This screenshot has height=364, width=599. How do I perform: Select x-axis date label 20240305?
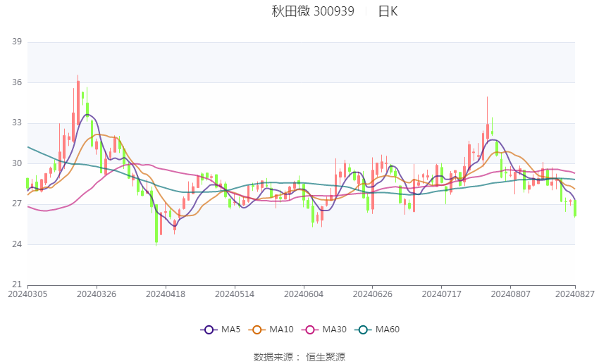tap(27, 294)
